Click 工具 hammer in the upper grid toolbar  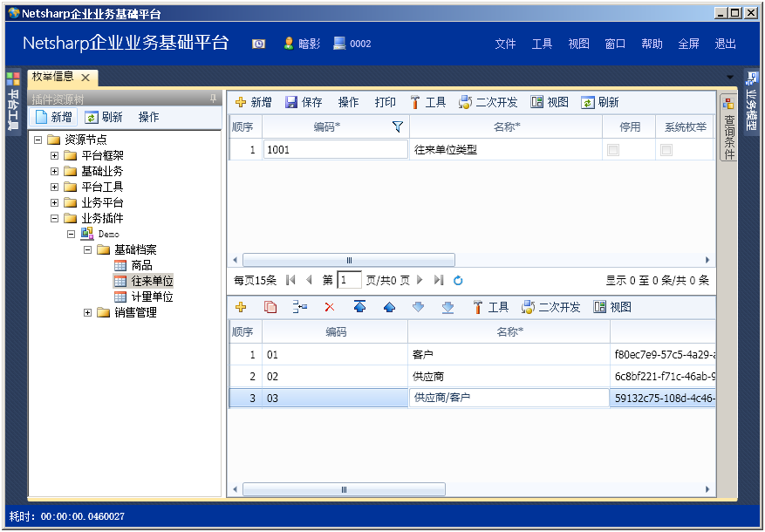[428, 102]
